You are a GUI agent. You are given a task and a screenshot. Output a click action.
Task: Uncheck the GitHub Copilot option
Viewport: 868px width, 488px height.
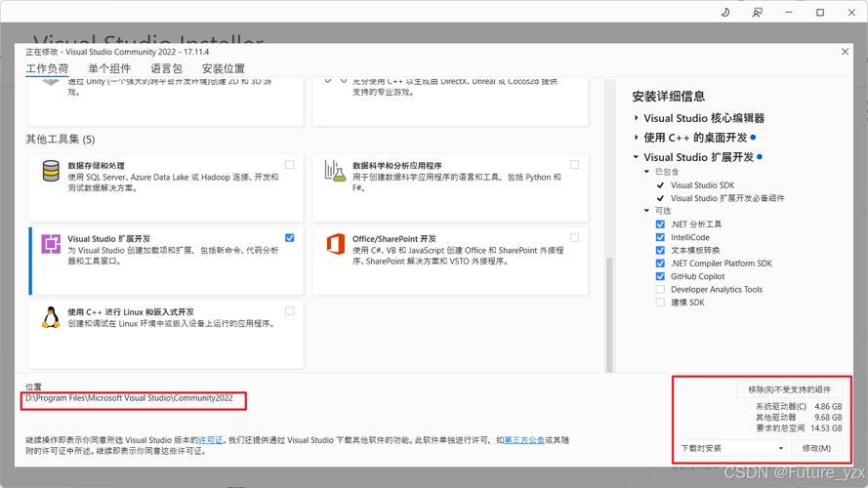pos(660,276)
